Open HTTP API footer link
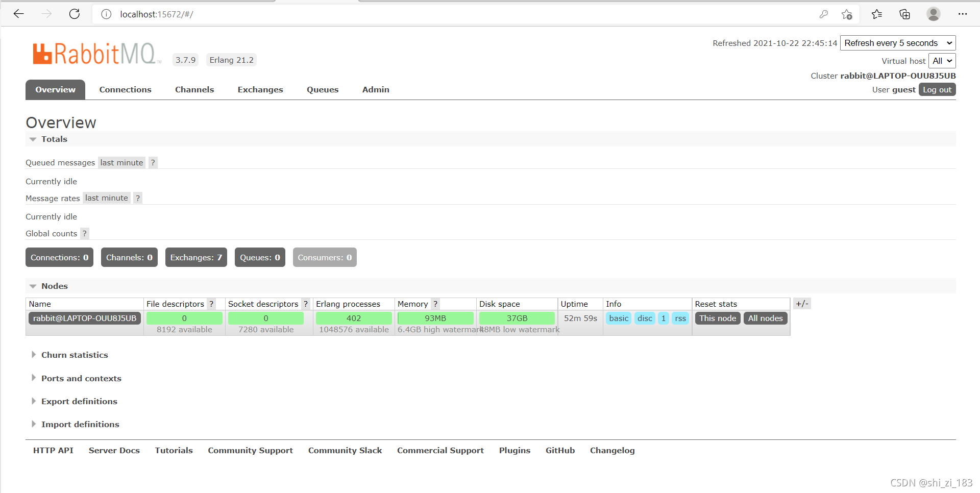 pos(53,450)
